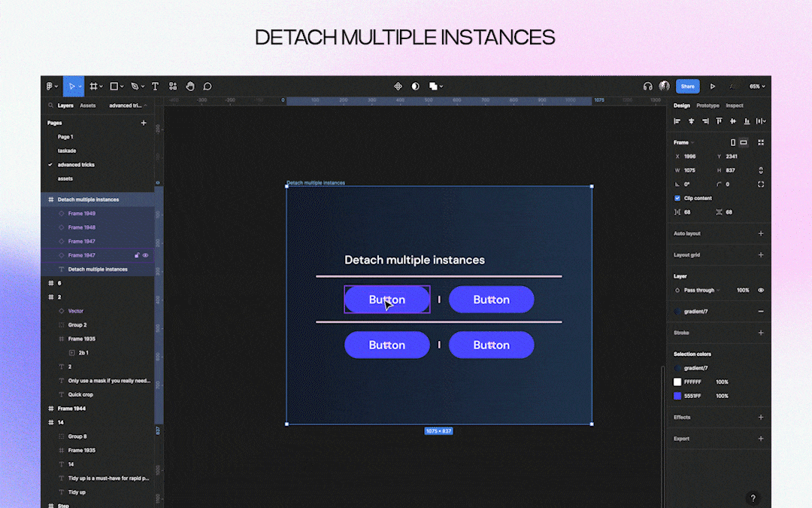Add a Stroke
This screenshot has width=812, height=508.
[761, 333]
